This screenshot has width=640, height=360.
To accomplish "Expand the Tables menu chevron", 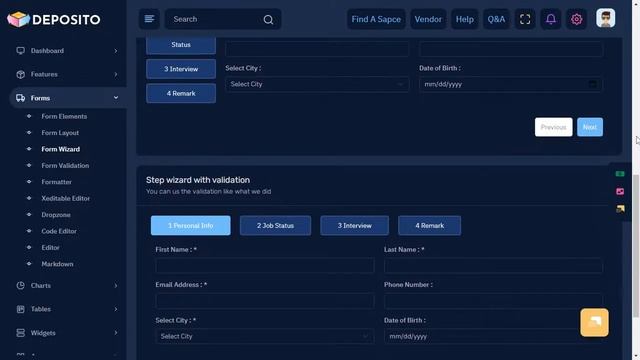I will point(116,309).
